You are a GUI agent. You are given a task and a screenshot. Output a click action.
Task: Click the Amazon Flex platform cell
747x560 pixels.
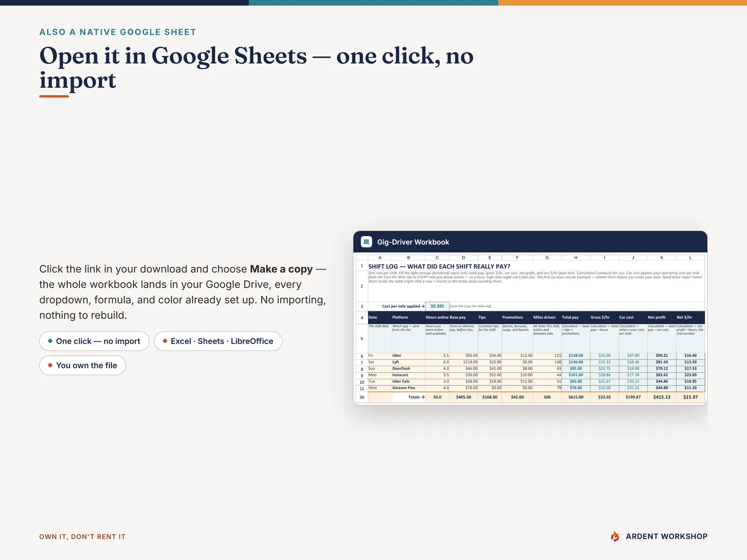(x=409, y=388)
